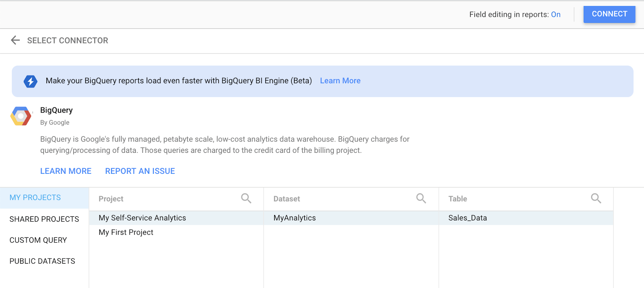Click the BigQuery hexagon logo
Image resolution: width=644 pixels, height=288 pixels.
point(21,116)
